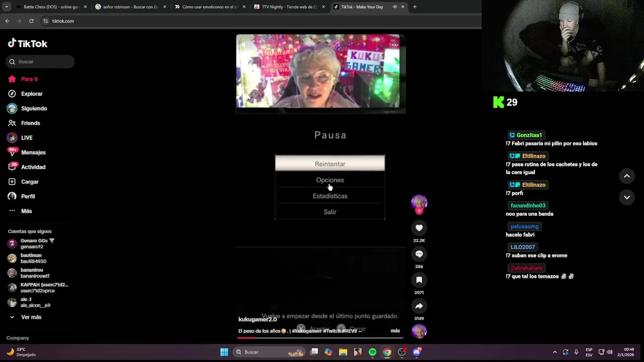Viewport: 644px width, 362px height.
Task: Share the video via arrow icon
Action: click(x=419, y=306)
